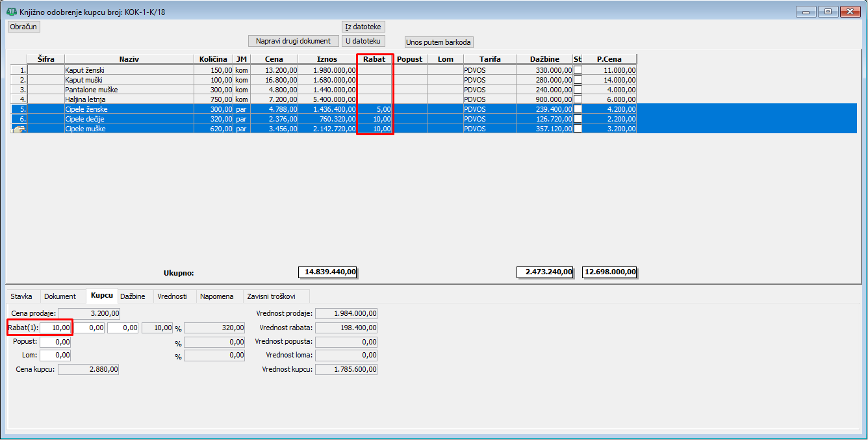Toggle St checkbox for Haljina letnja row
Image resolution: width=868 pixels, height=440 pixels.
tap(578, 99)
